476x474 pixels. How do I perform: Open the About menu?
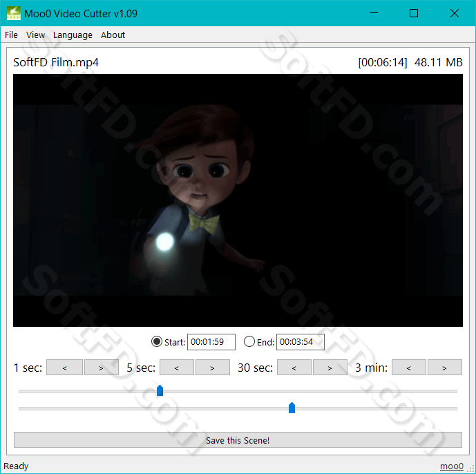click(113, 35)
